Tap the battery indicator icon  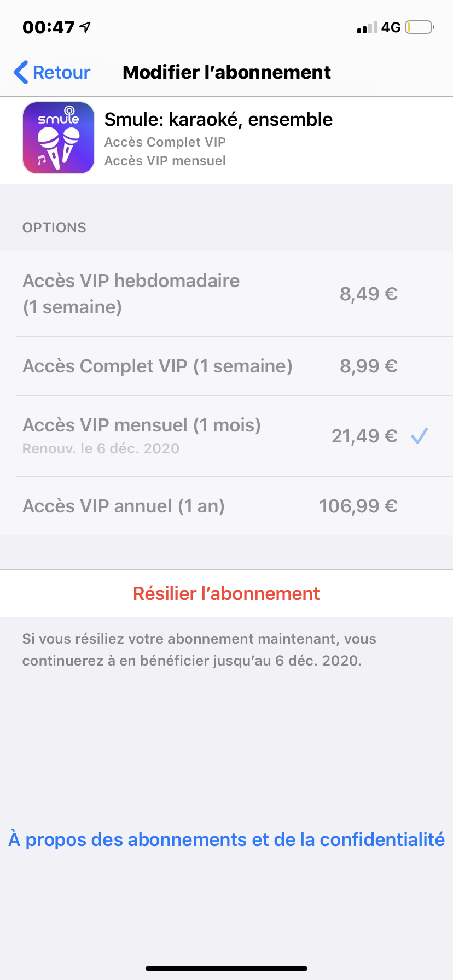420,27
